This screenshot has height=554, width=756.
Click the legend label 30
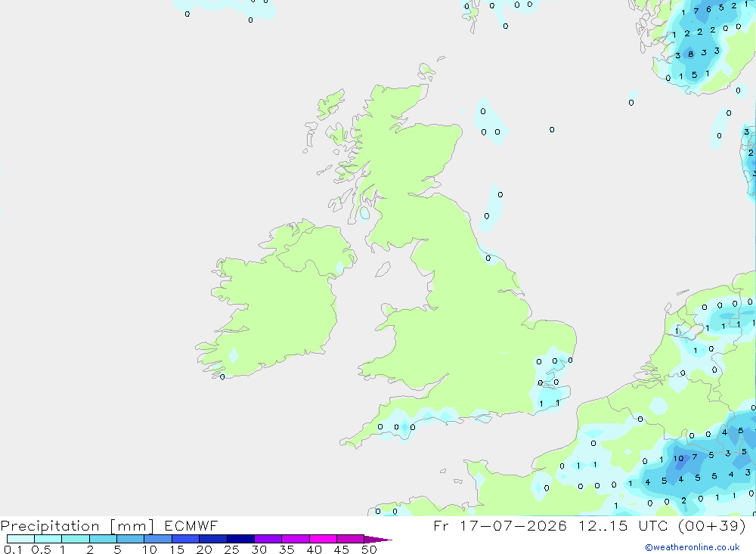[259, 549]
